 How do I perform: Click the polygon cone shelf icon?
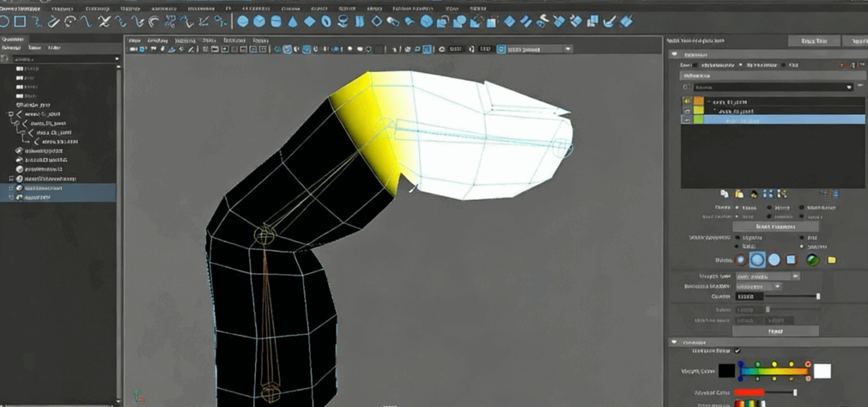pyautogui.click(x=294, y=21)
